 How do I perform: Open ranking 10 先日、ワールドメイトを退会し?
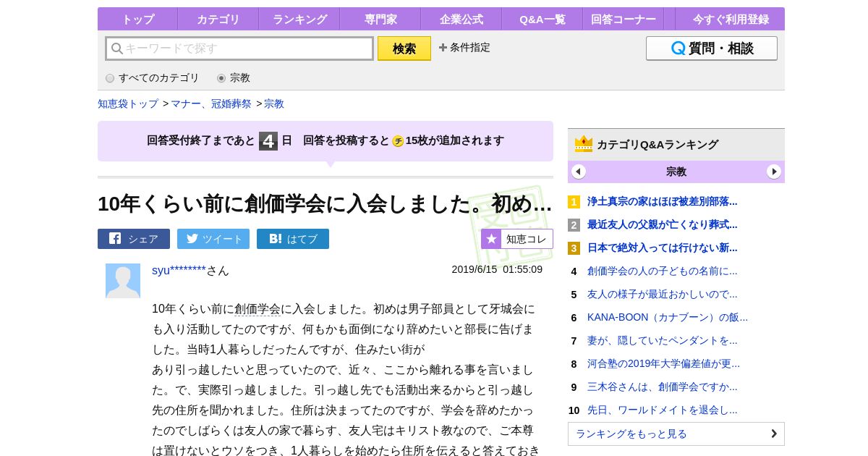pos(662,410)
